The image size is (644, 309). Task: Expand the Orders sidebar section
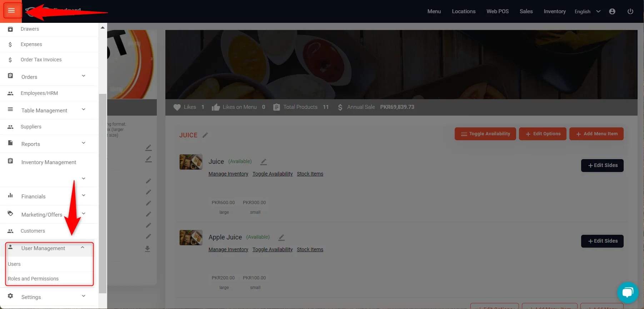tap(83, 76)
